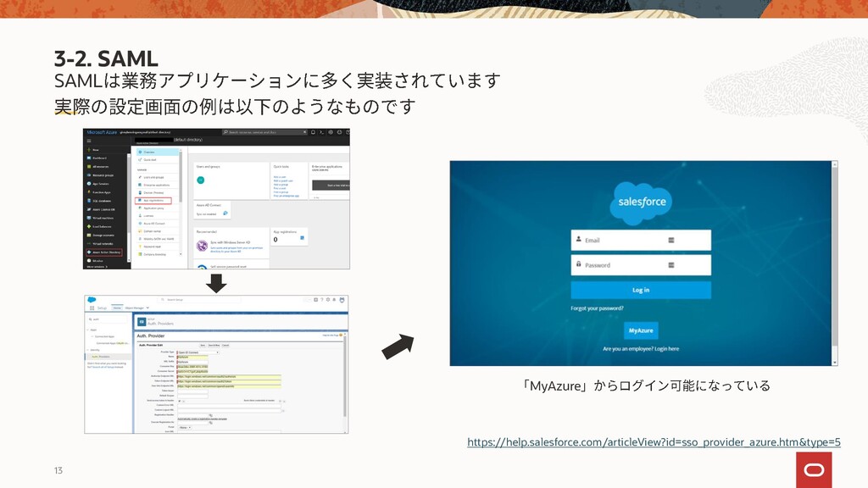Viewport: 868px width, 488px height.
Task: Toggle Send client credentials in header checkbox
Action: pos(280,401)
